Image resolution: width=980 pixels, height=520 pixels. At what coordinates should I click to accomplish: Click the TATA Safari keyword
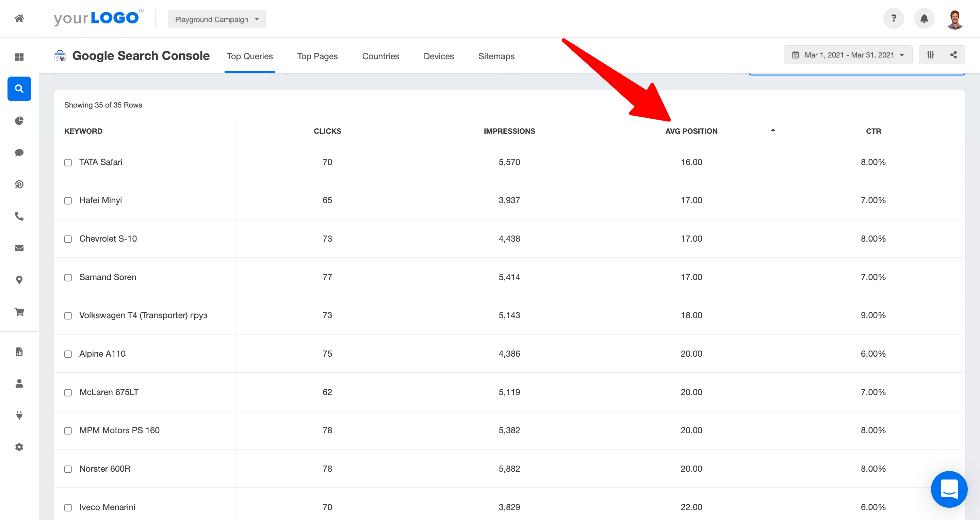coord(101,162)
